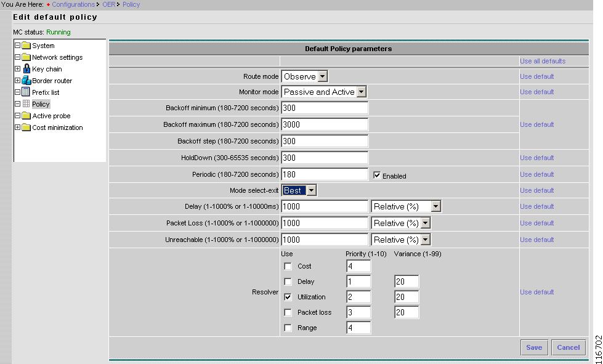Click Use default for Mode select-exit
603x364 pixels.
[x=537, y=190]
